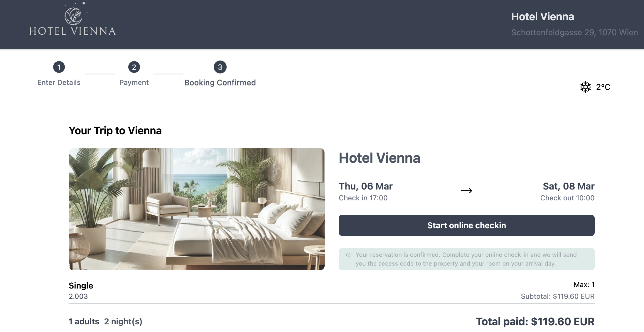This screenshot has height=332, width=644.
Task: Click the Single room name
Action: [x=81, y=286]
